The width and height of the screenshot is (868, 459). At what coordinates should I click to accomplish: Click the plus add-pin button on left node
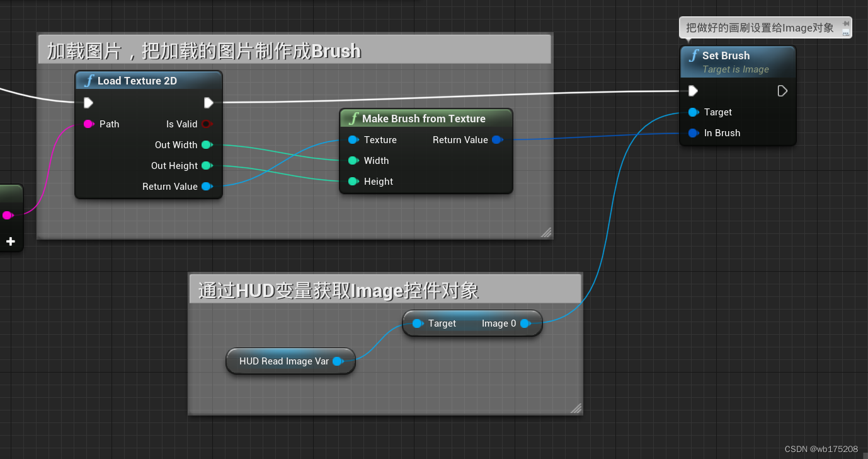11,241
